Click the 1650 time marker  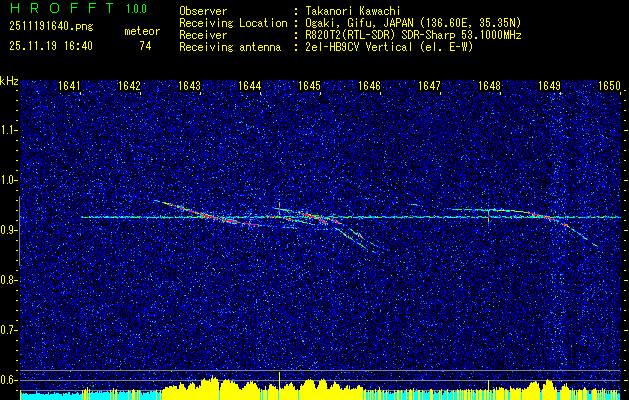point(609,86)
